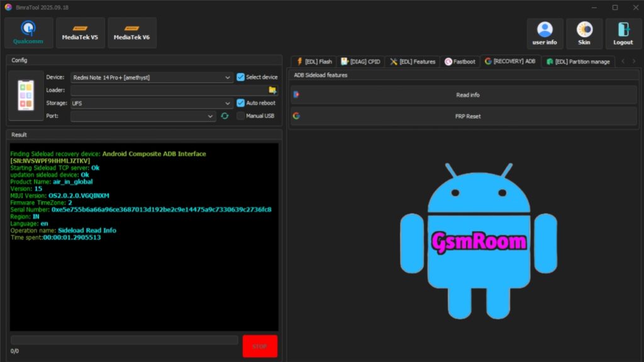Screen dimensions: 644x362
Task: Expand the Port dropdown
Action: click(210, 116)
